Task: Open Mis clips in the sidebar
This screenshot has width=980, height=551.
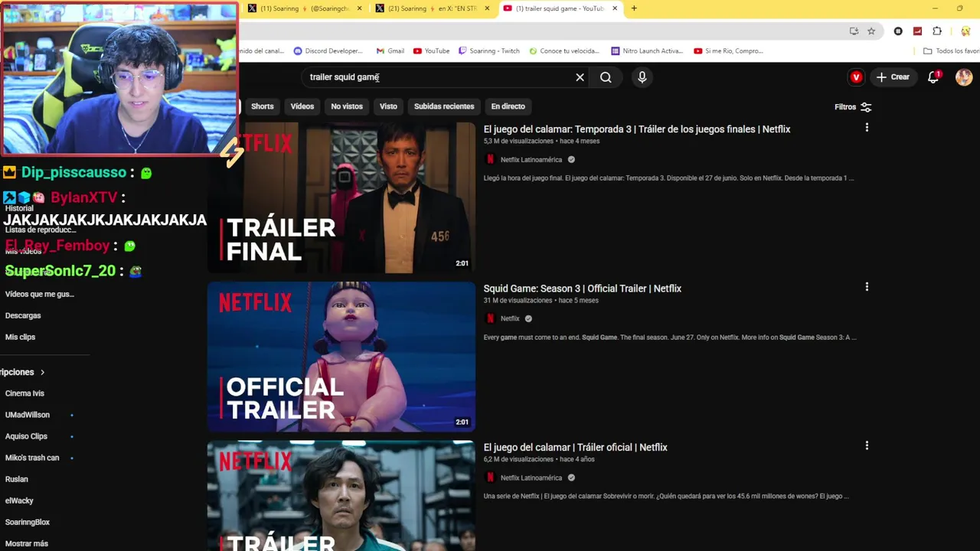Action: pos(21,337)
